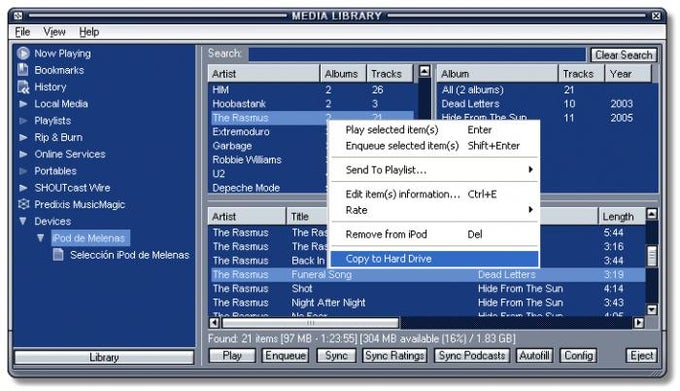Sort artist list by Albums column header
Viewport: 680px width, 391px height.
[x=343, y=74]
